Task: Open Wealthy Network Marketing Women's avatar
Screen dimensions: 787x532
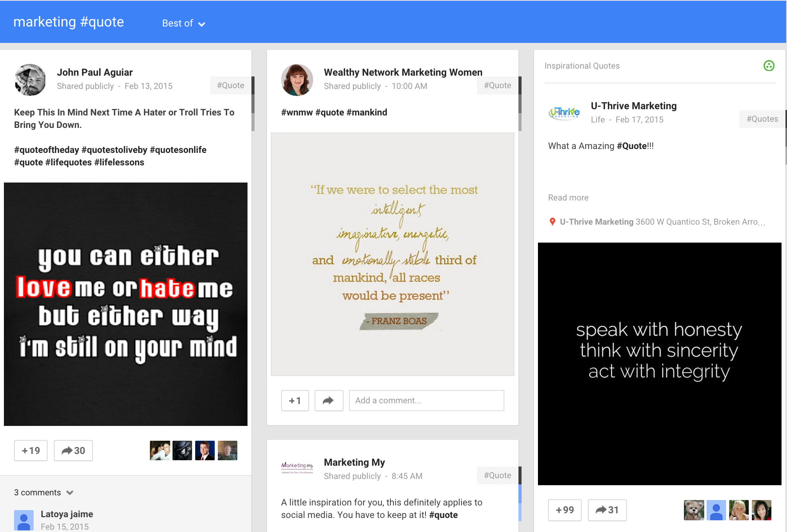Action: [x=297, y=80]
